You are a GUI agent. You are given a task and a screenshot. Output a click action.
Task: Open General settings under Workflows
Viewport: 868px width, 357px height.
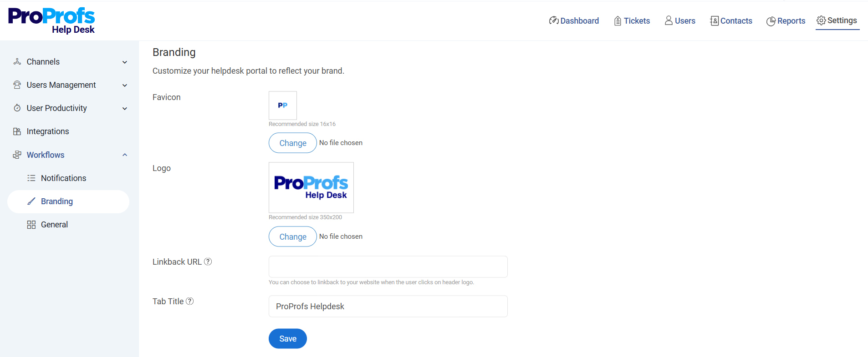(54, 225)
